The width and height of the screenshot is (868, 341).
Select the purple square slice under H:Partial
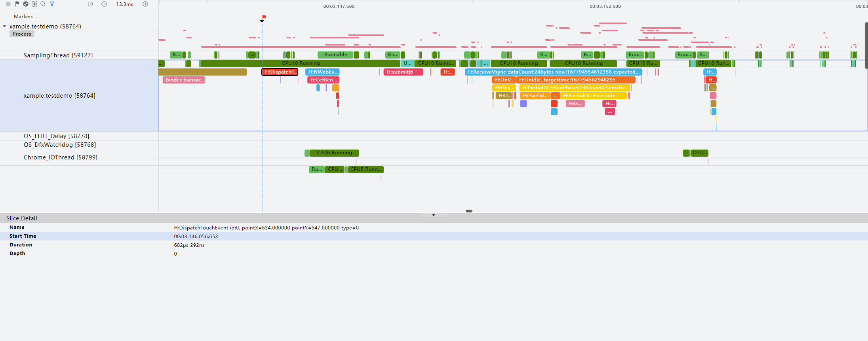523,104
